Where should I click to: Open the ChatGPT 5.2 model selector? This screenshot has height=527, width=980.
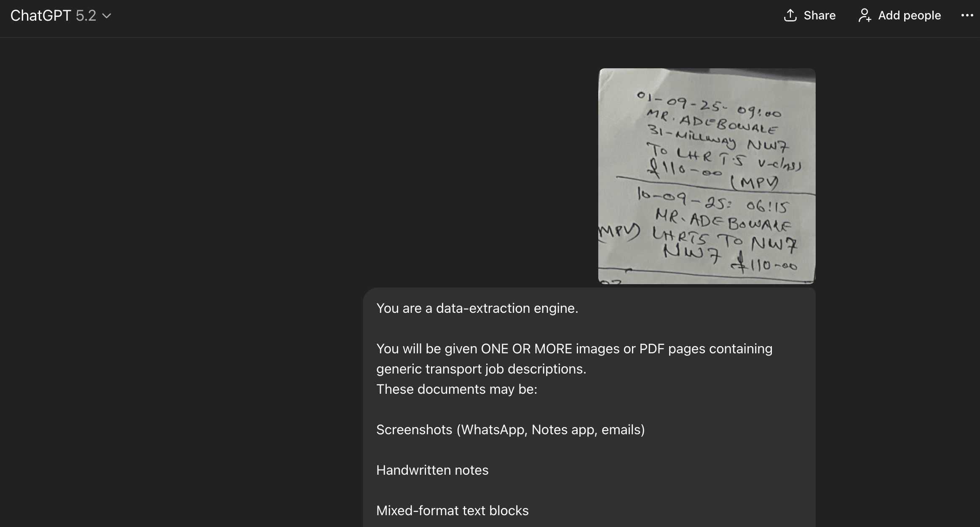[61, 16]
